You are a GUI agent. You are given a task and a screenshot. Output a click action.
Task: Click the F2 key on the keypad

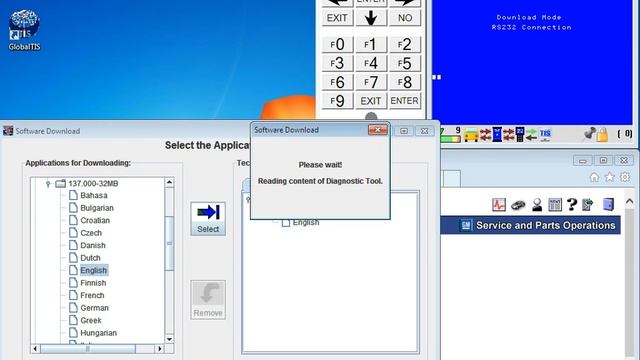click(x=404, y=44)
